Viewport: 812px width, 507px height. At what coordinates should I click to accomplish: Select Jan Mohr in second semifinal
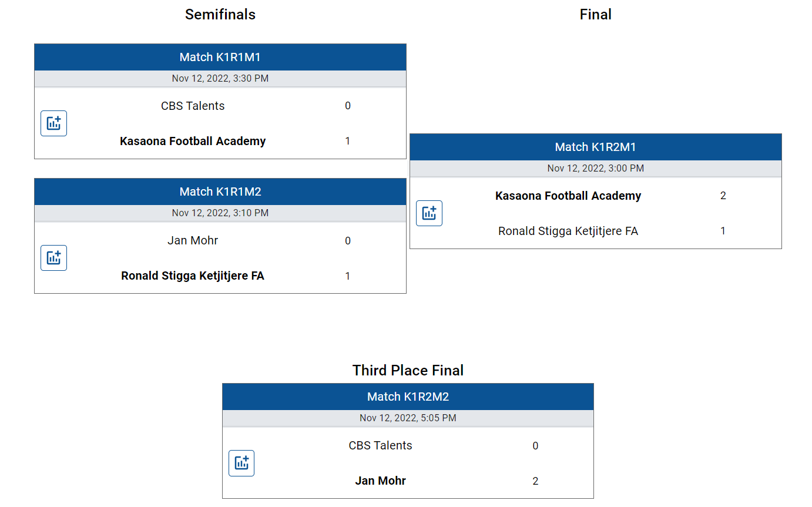(193, 240)
